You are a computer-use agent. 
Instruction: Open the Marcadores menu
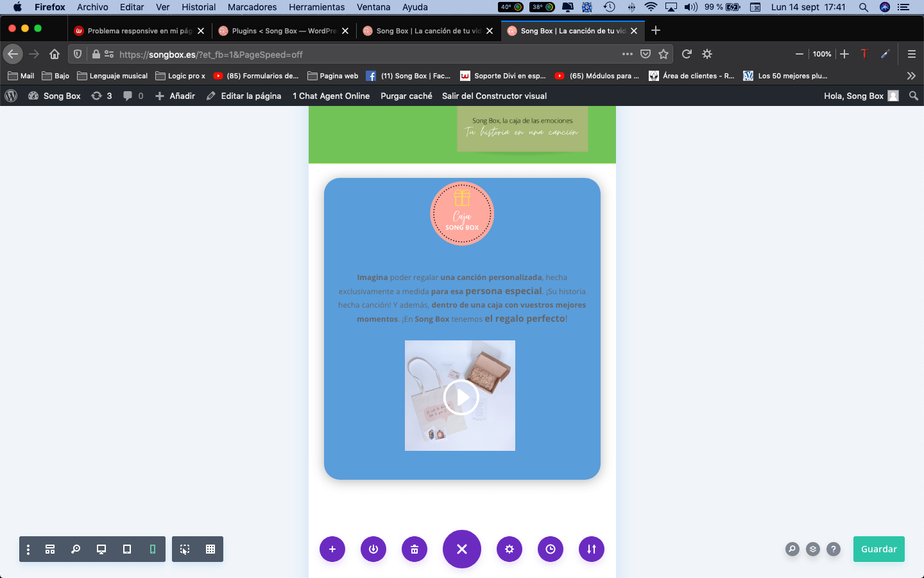pos(252,7)
